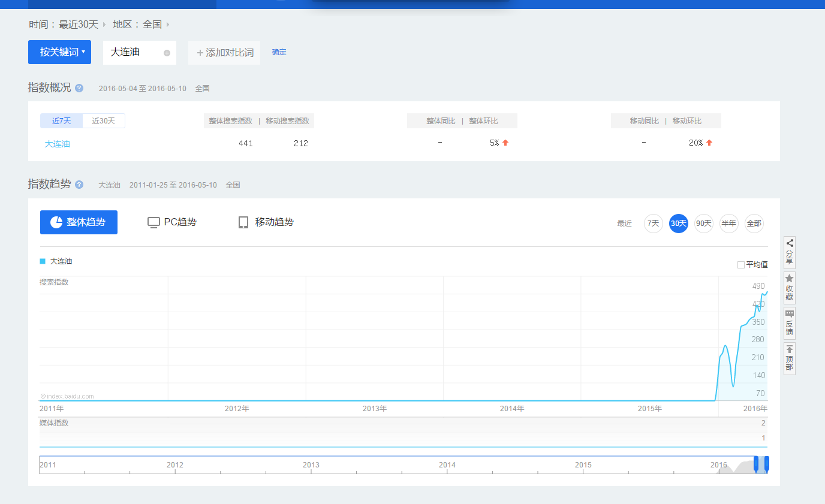Switch to 移动趋势 tab
The width and height of the screenshot is (825, 504).
pos(266,222)
